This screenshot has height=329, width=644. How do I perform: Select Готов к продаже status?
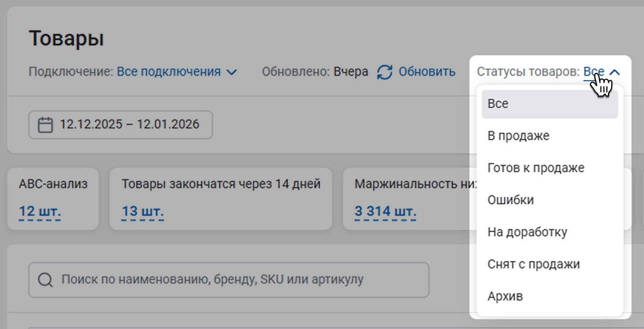pyautogui.click(x=536, y=168)
